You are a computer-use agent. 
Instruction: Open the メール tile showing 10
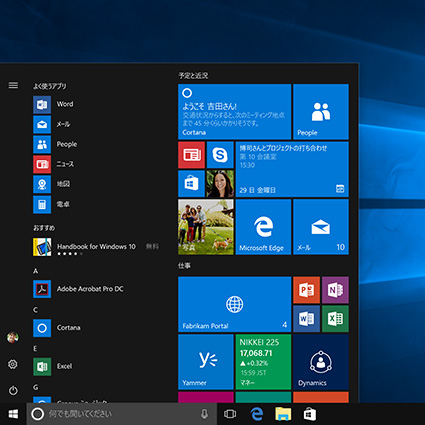321,227
